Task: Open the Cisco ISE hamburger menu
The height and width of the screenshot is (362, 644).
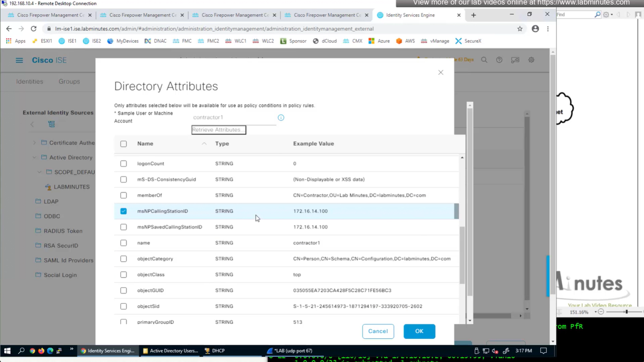Action: point(19,60)
